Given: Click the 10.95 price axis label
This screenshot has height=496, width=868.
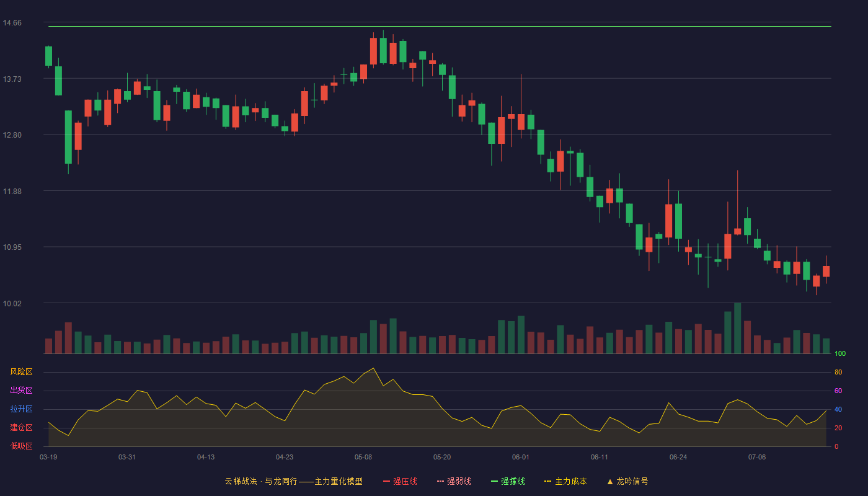Looking at the screenshot, I should coord(12,247).
